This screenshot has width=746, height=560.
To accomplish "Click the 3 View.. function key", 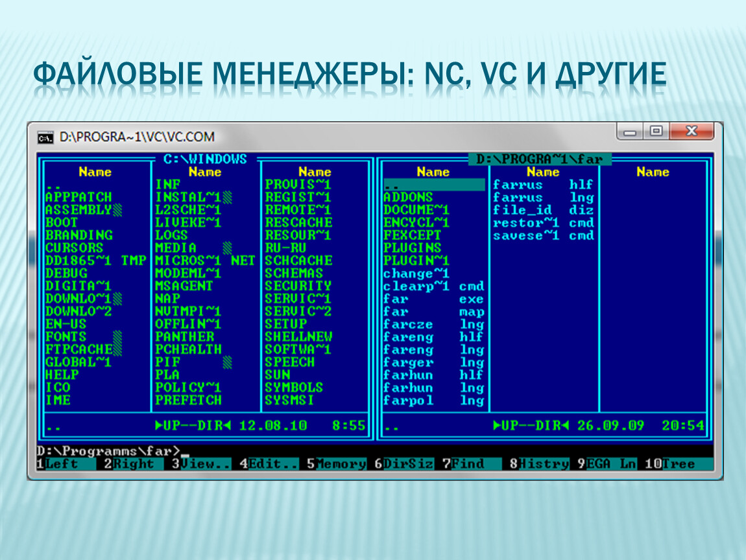I will [201, 464].
